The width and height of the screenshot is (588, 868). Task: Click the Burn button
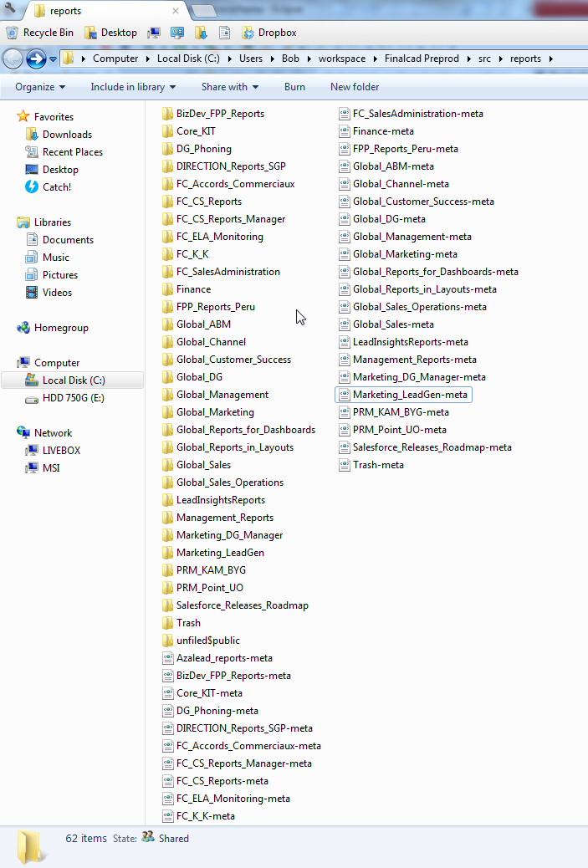tap(294, 87)
